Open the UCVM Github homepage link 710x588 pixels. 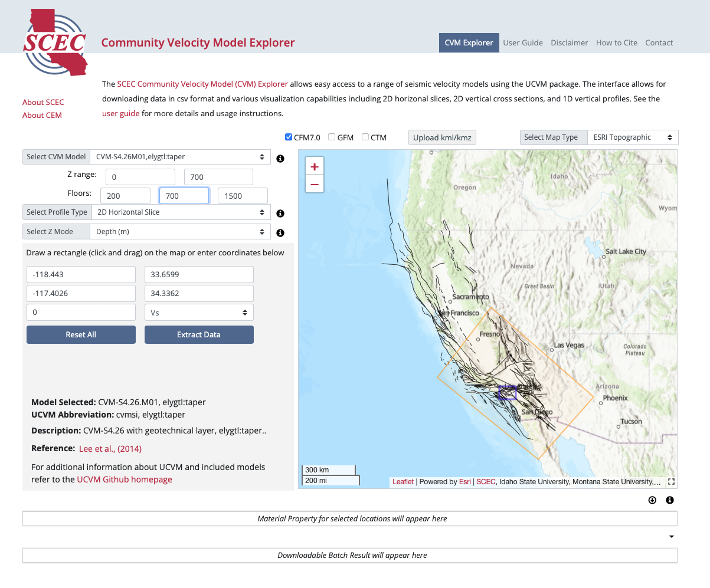pos(125,479)
